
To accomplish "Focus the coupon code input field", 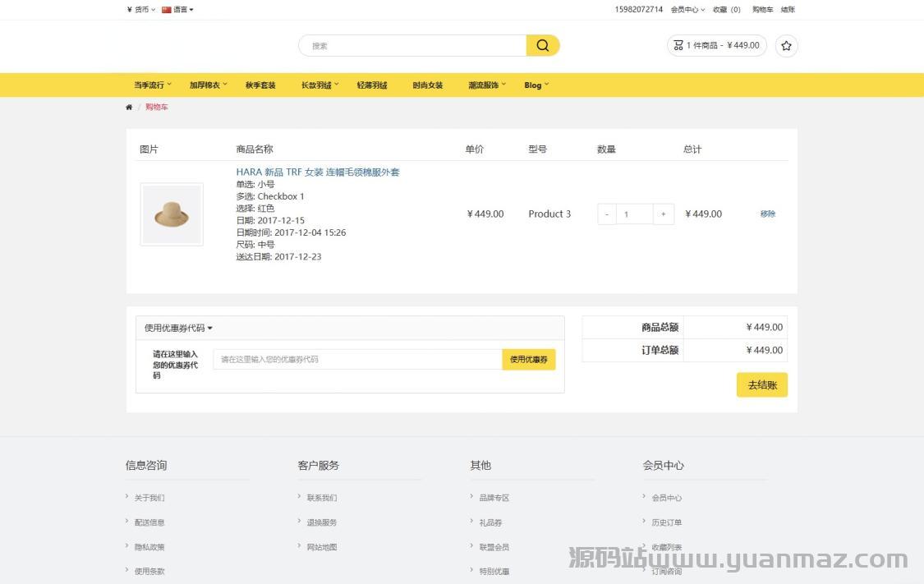I will (x=357, y=360).
